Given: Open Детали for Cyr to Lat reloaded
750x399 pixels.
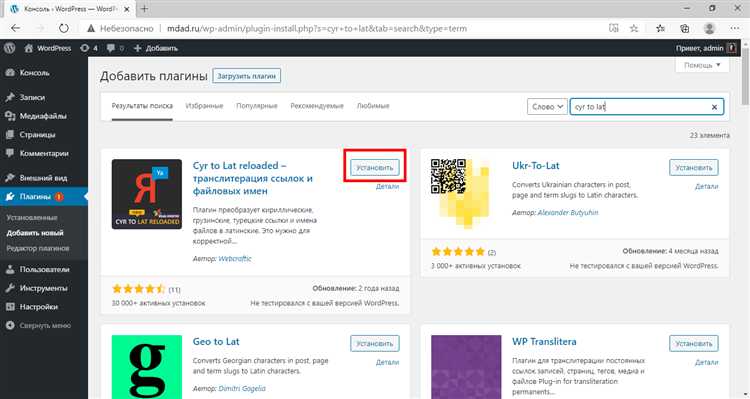Looking at the screenshot, I should [387, 186].
